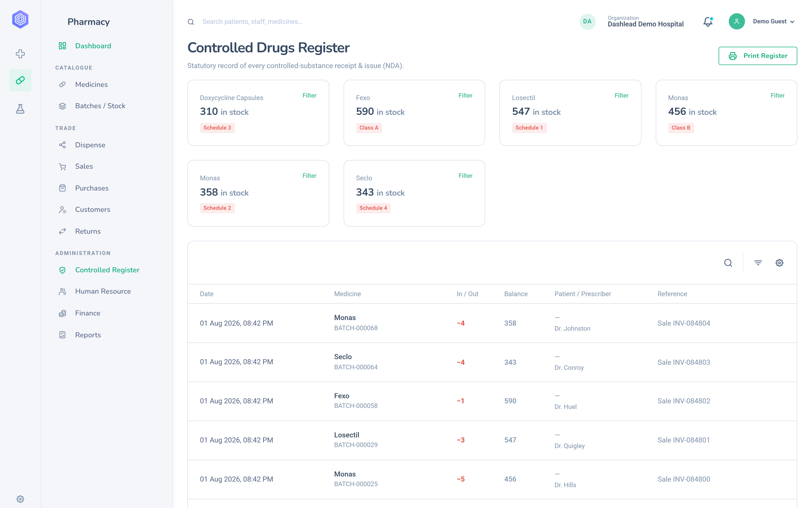Click reference Sale INV-084803

point(684,362)
